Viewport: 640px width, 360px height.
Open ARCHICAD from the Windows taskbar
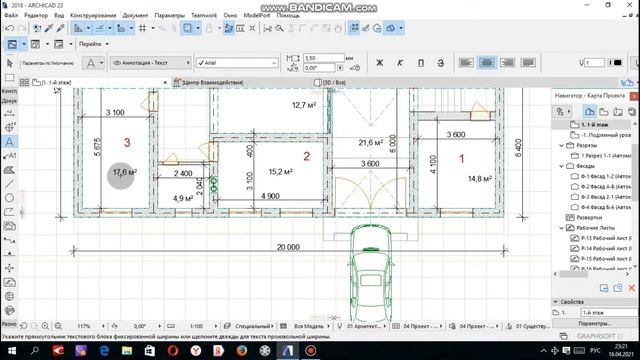(x=287, y=351)
